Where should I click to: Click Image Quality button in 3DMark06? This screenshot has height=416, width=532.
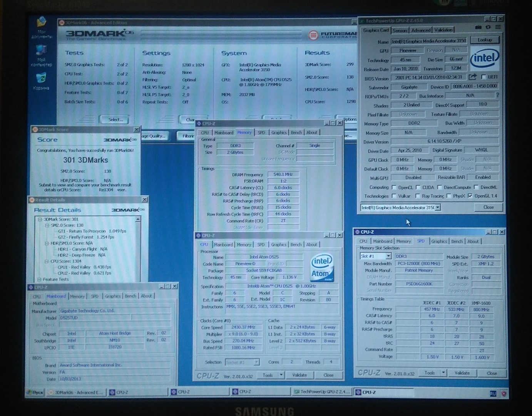coord(154,136)
